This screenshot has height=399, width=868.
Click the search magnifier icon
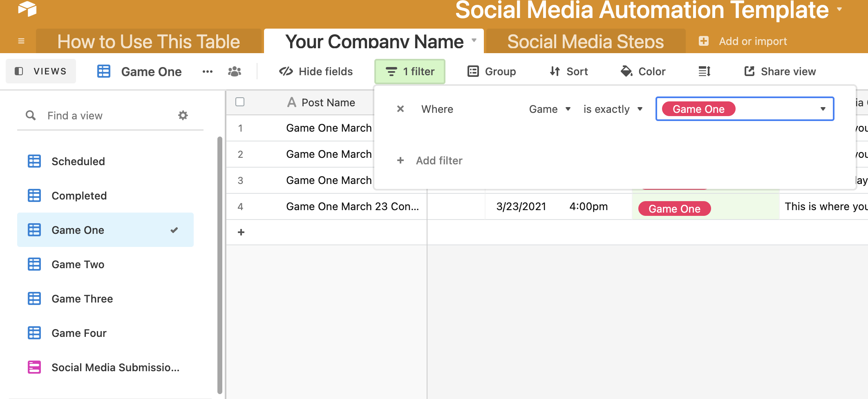click(31, 115)
